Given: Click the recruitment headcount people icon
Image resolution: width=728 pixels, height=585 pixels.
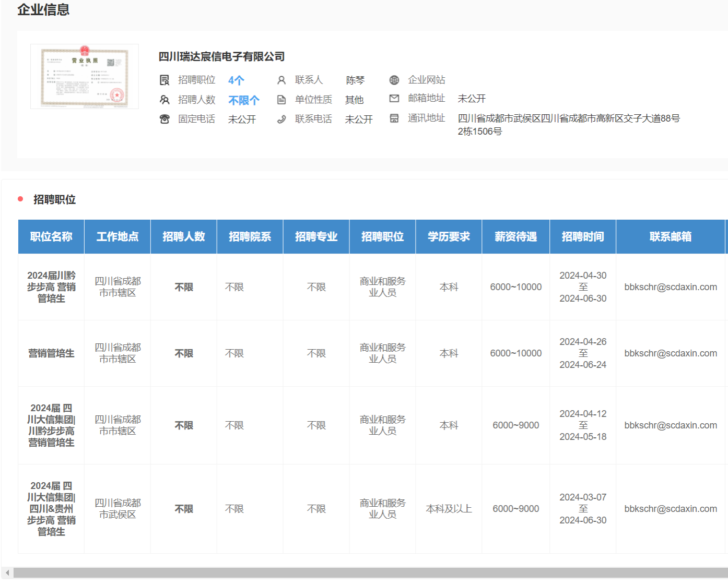Looking at the screenshot, I should 165,100.
